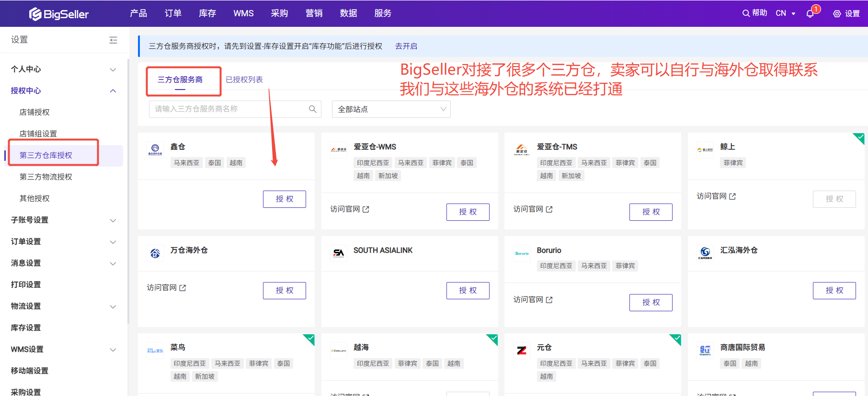868x396 pixels.
Task: Click external link icon for 鲸上 访问官网
Action: (732, 196)
